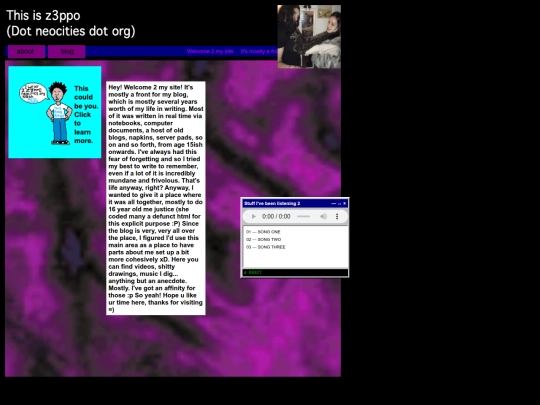This screenshot has height=405, width=540.
Task: Click the 'Welcome 2 my site' marquee text
Action: (x=210, y=51)
